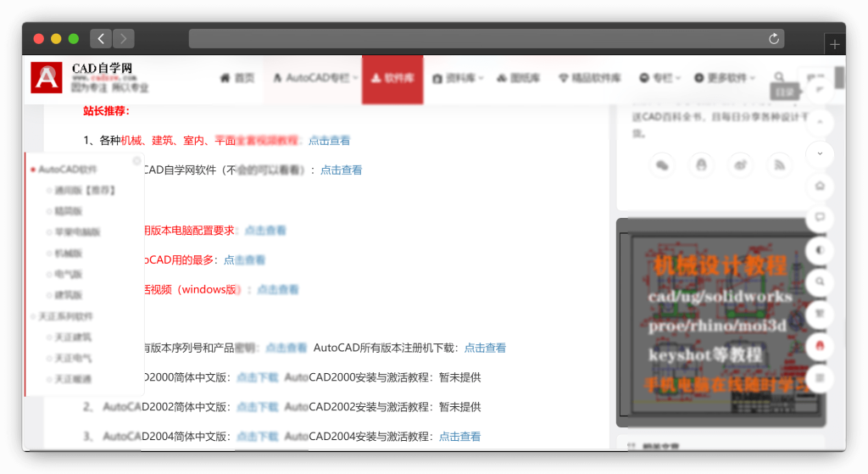Image resolution: width=868 pixels, height=474 pixels.
Task: Click 点击查看 after 注册机下载
Action: click(x=485, y=348)
